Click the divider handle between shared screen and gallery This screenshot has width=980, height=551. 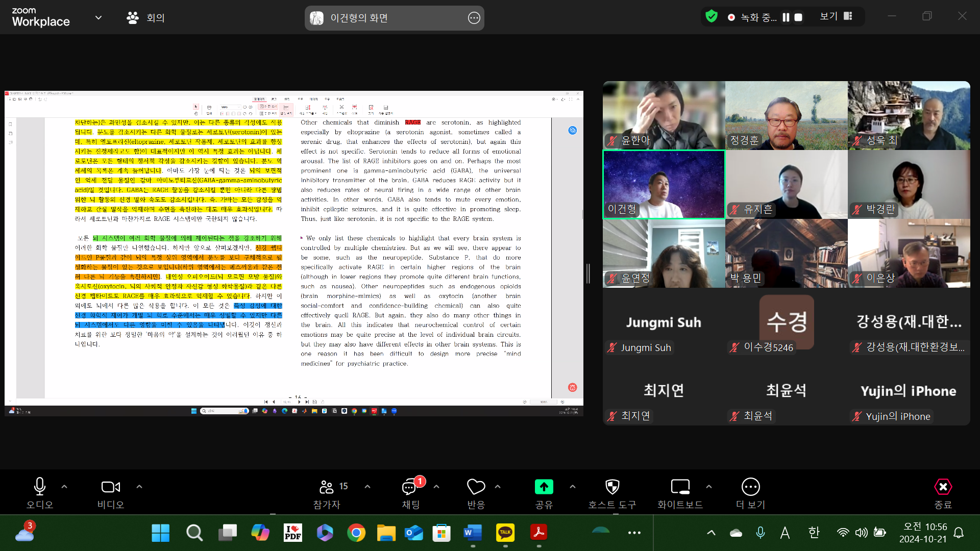tap(588, 274)
